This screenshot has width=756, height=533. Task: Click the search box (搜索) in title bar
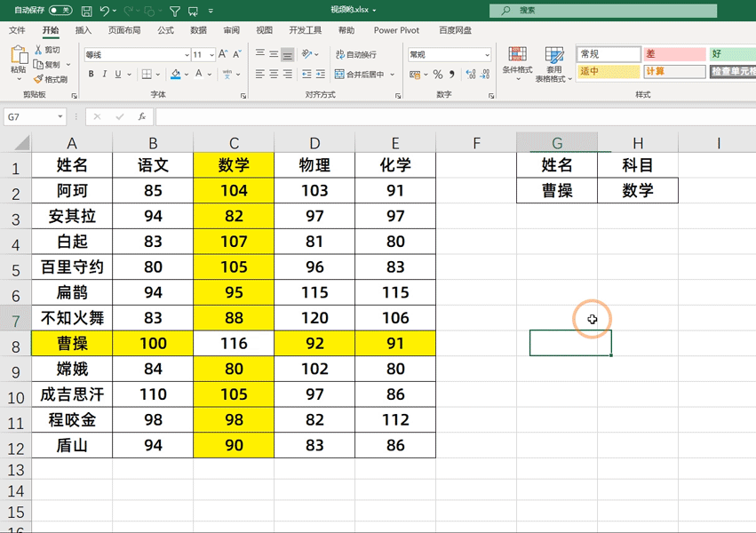pyautogui.click(x=603, y=10)
